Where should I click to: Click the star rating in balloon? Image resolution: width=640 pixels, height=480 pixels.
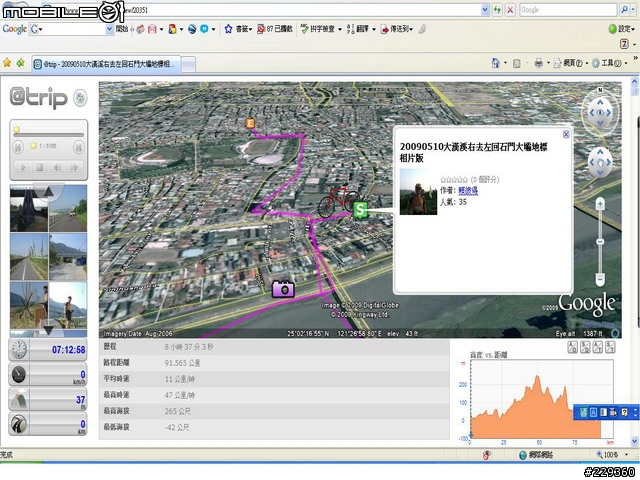[454, 180]
